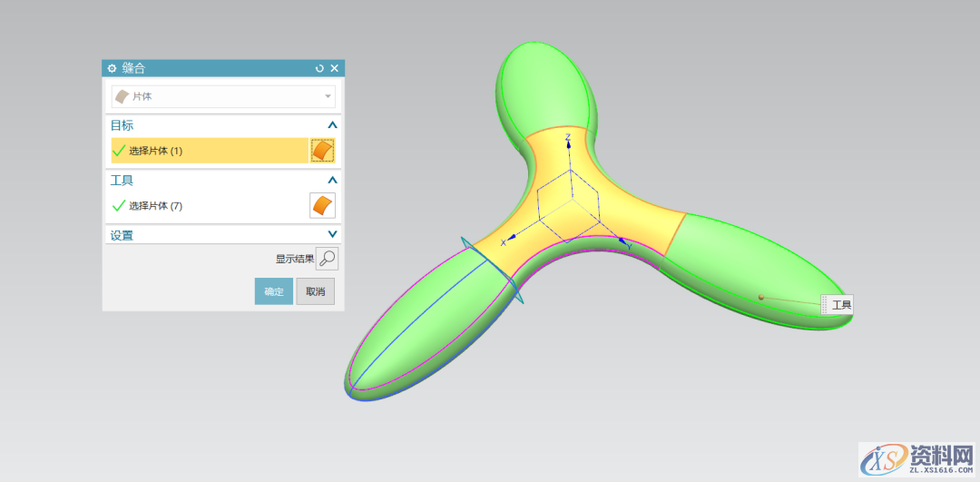Collapse the 目标 section
Screen dimensions: 980x482
[332, 125]
